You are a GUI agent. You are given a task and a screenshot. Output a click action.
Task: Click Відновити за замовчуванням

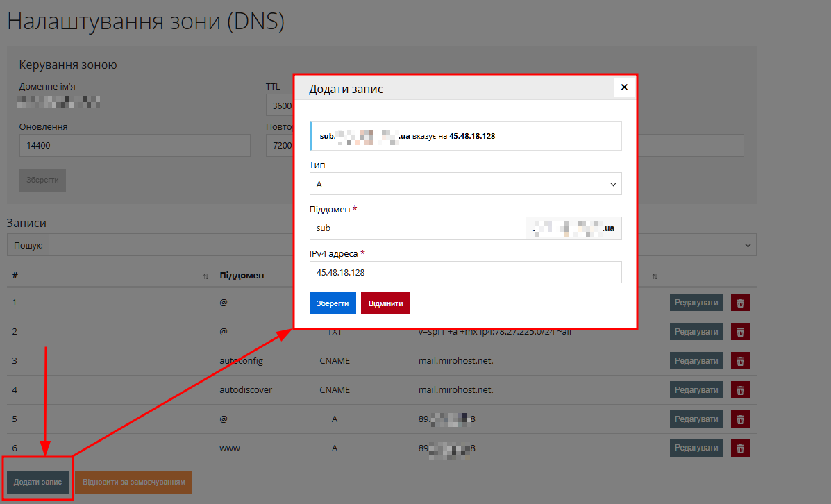tap(133, 481)
